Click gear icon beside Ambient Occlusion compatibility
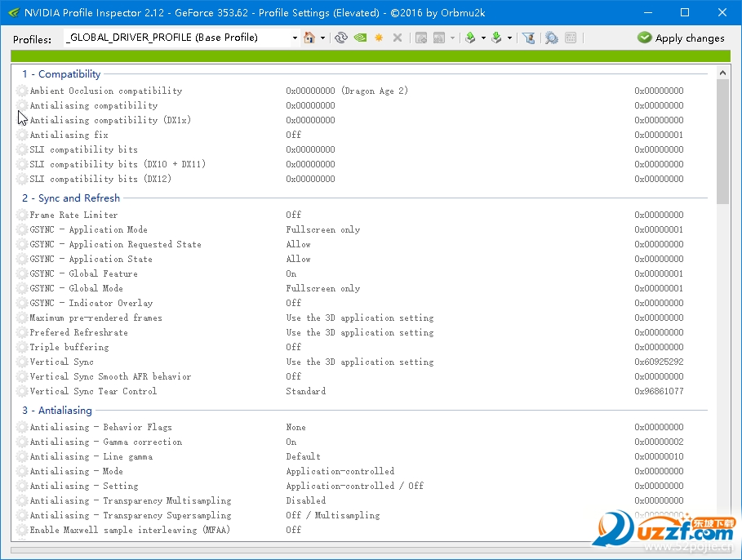Image resolution: width=742 pixels, height=560 pixels. pyautogui.click(x=22, y=91)
